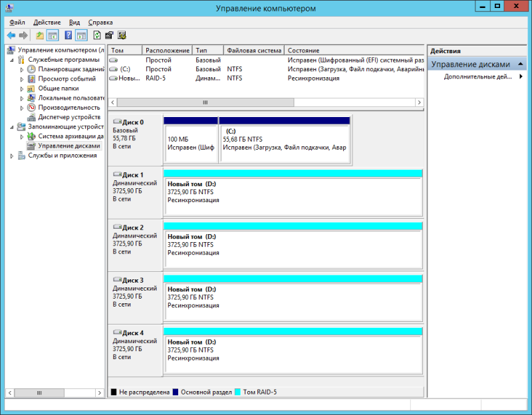Open Help with the blue question mark icon
The image size is (532, 415).
[x=68, y=35]
